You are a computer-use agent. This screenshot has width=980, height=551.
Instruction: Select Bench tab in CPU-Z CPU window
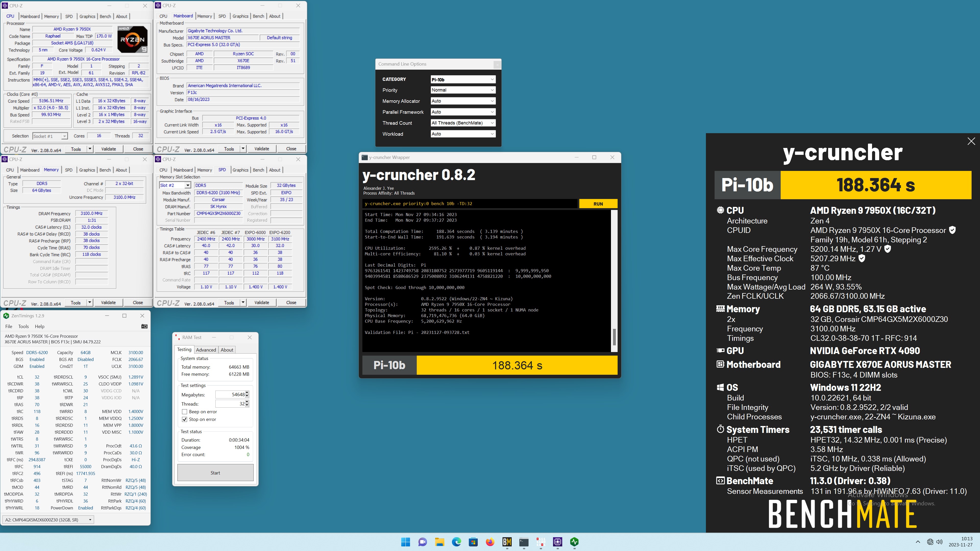tap(105, 16)
